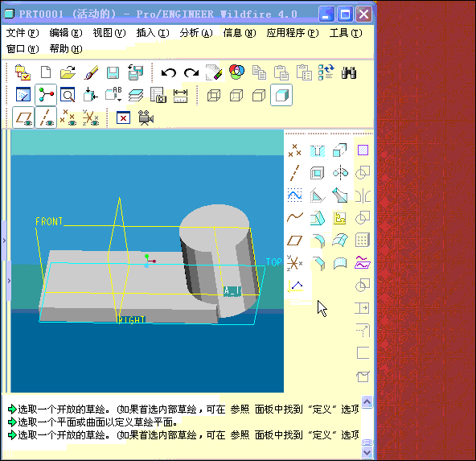Toggle datum axes visibility
The image size is (476, 461).
coord(46,117)
